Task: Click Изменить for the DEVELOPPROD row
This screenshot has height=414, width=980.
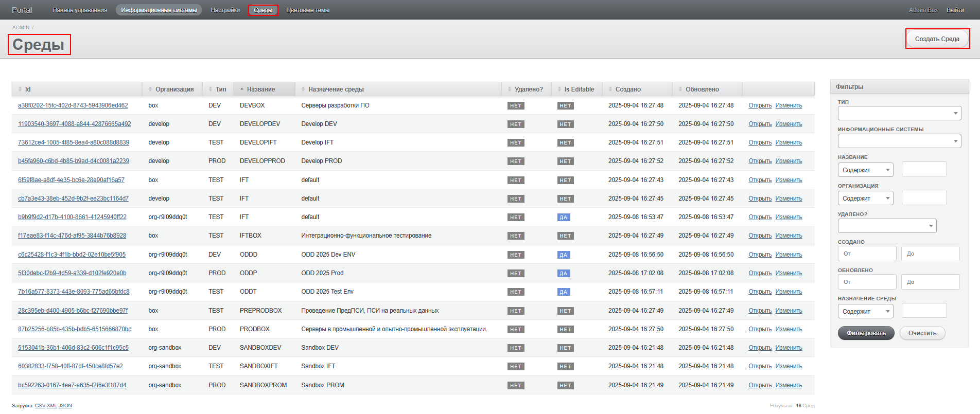Action: [x=789, y=161]
